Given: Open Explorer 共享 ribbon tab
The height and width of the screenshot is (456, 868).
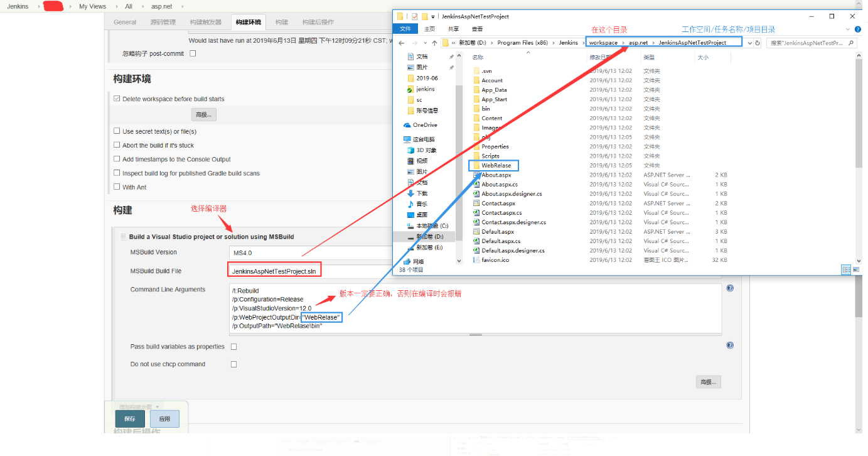Looking at the screenshot, I should point(453,29).
